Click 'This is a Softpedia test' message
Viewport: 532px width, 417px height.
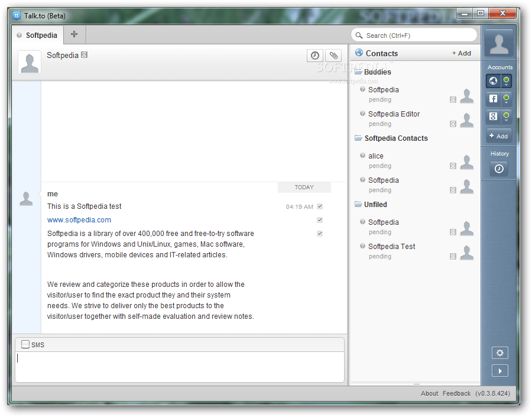pos(84,206)
